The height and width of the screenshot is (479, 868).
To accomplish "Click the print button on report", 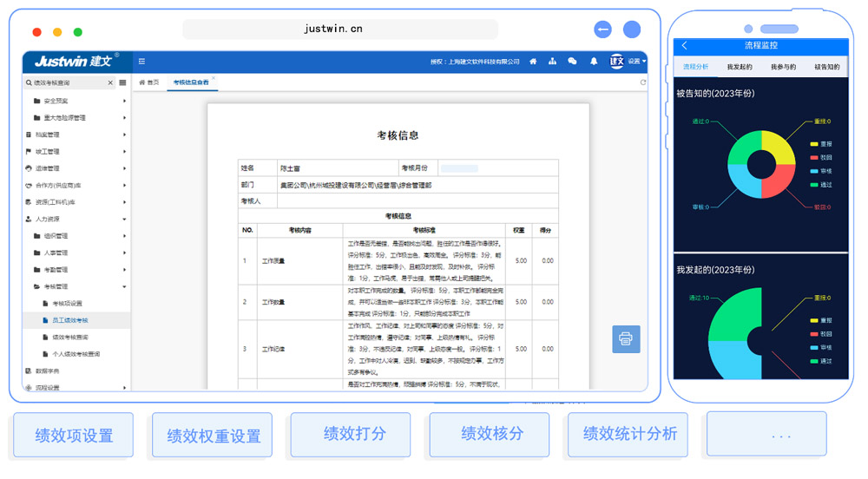I will click(626, 339).
